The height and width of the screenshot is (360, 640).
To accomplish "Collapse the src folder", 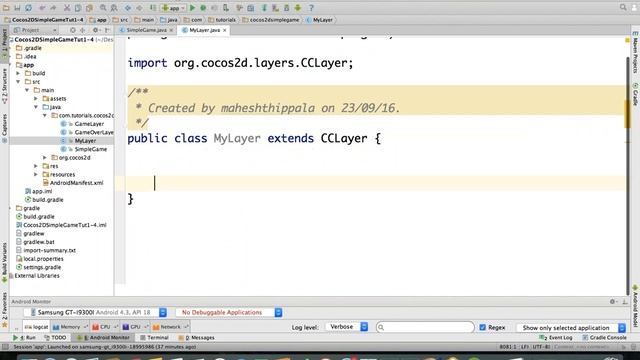I will [18, 82].
